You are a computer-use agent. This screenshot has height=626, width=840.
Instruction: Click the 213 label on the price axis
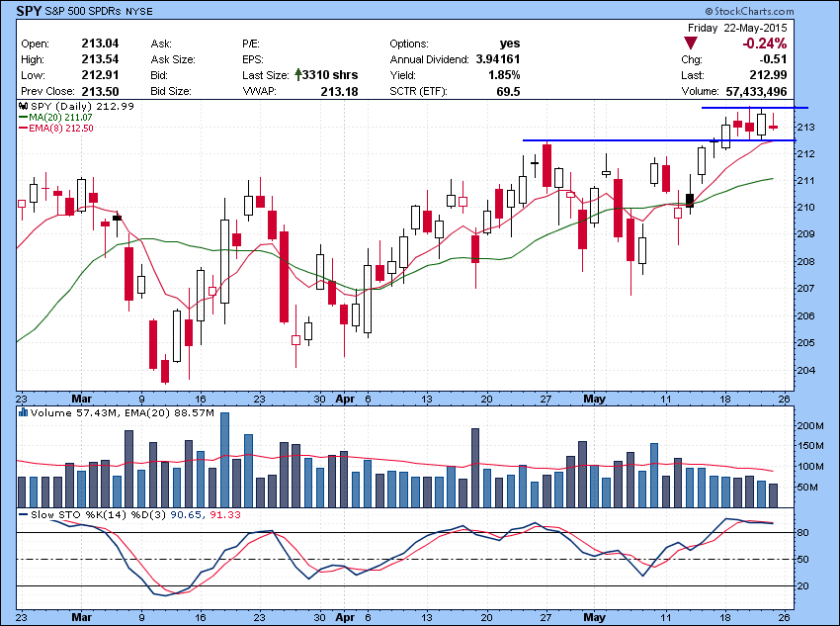[x=806, y=127]
